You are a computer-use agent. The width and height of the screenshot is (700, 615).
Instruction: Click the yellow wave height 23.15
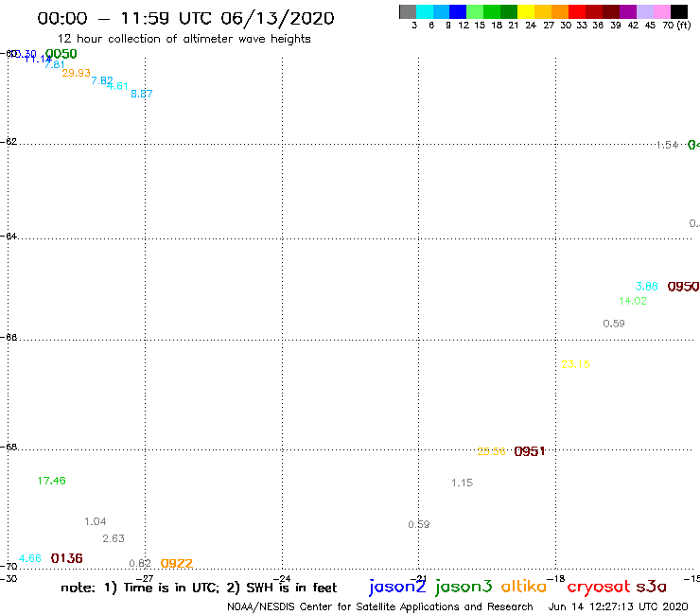[x=575, y=364]
